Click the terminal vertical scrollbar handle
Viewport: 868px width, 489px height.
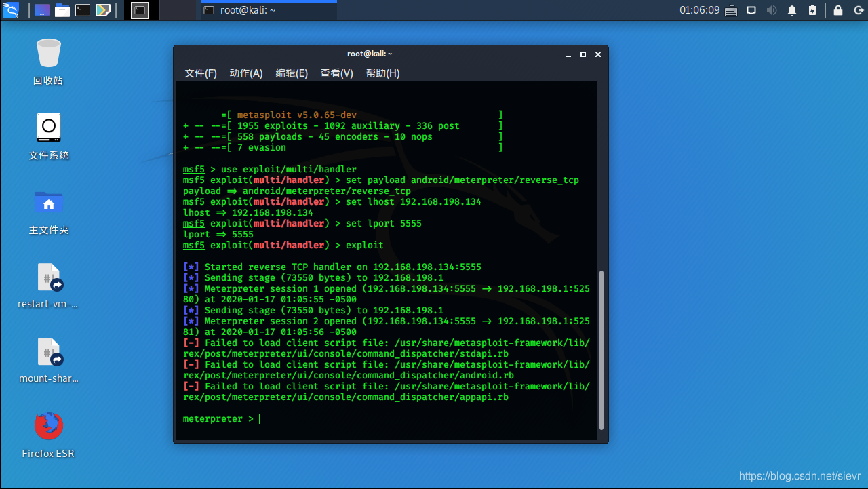click(x=600, y=349)
